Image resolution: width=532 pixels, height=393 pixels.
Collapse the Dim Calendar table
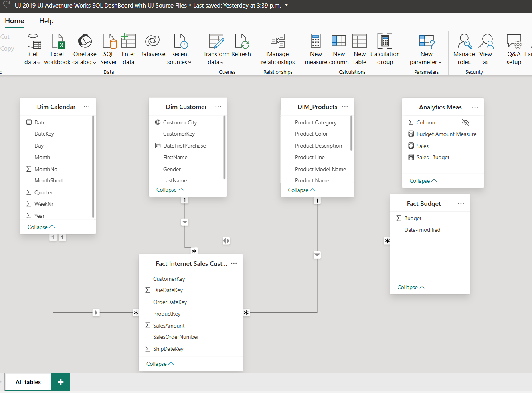[x=41, y=227]
